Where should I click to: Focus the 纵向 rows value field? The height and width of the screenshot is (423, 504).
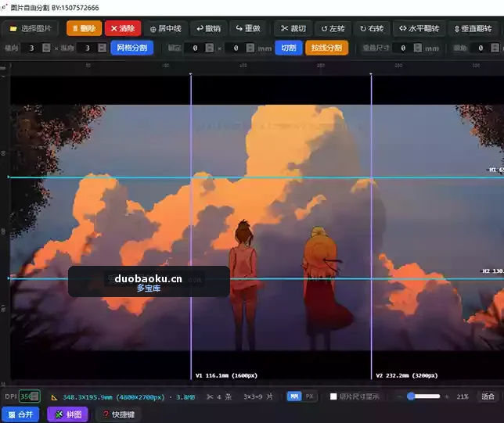88,48
